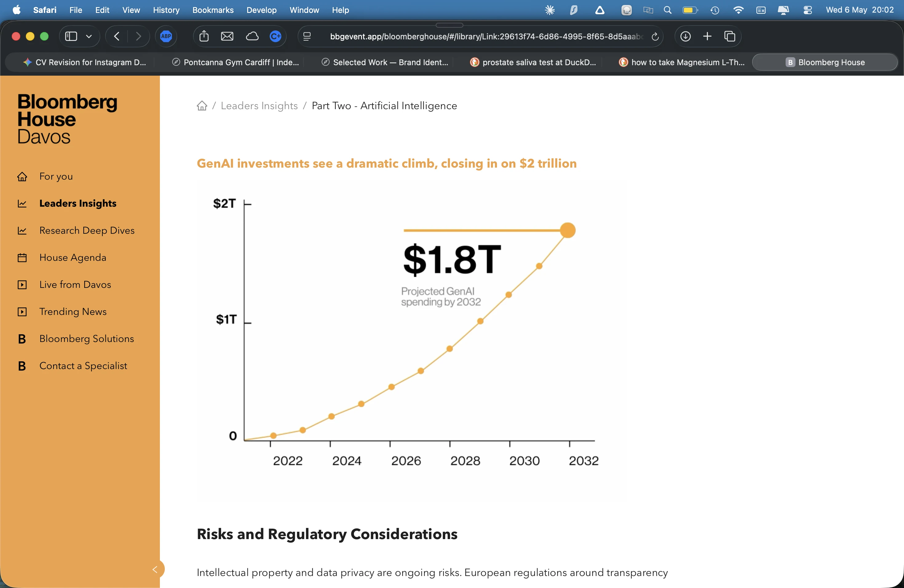This screenshot has height=588, width=904.
Task: Open a new tab with plus button
Action: tap(707, 37)
